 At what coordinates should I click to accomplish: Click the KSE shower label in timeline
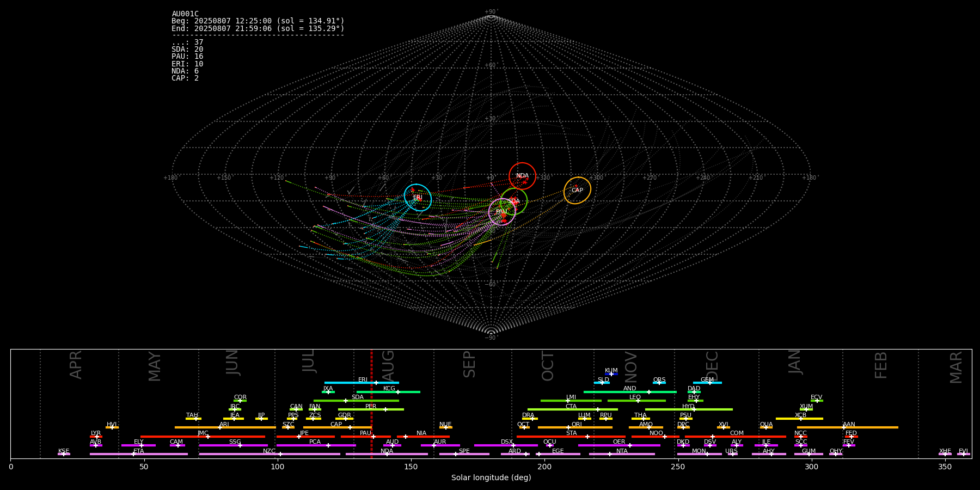point(64,451)
